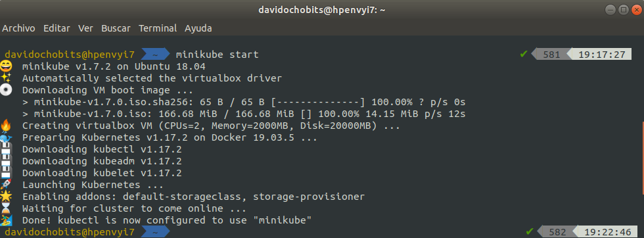Open the Ver menu
Image resolution: width=644 pixels, height=238 pixels.
(86, 28)
